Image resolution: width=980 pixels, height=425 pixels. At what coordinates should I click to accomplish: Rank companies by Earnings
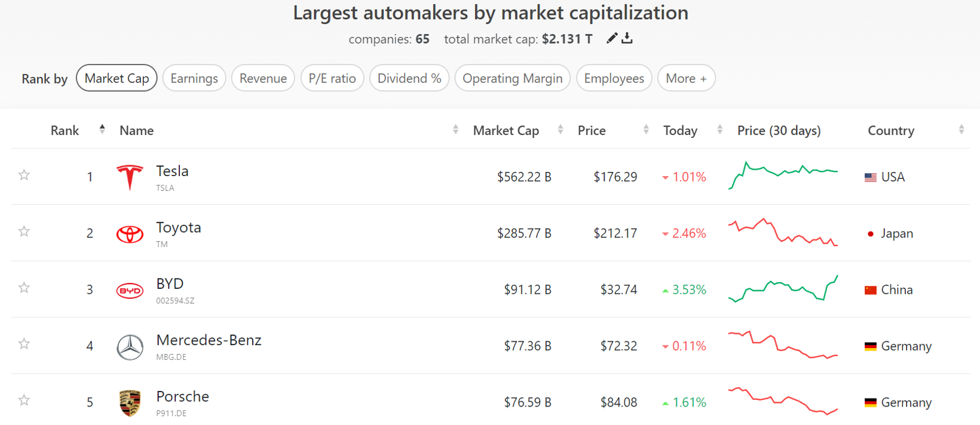(x=194, y=78)
